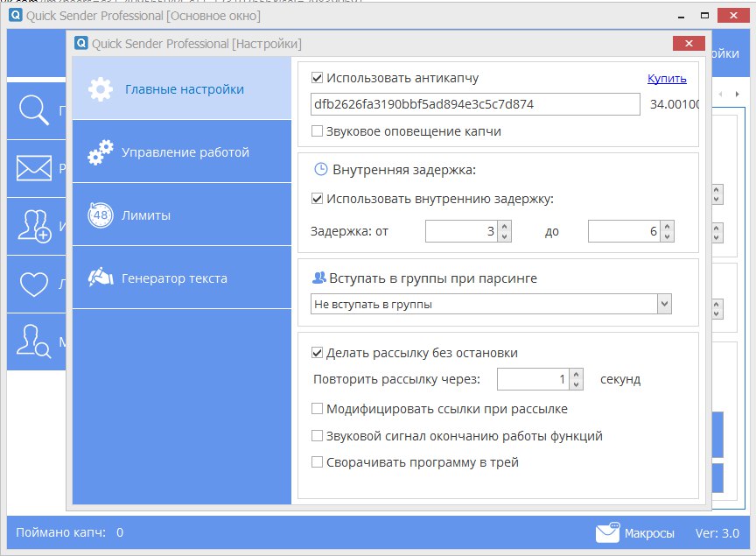Decrease Повторить рассылку через seconds
The width and height of the screenshot is (756, 556).
coord(576,384)
